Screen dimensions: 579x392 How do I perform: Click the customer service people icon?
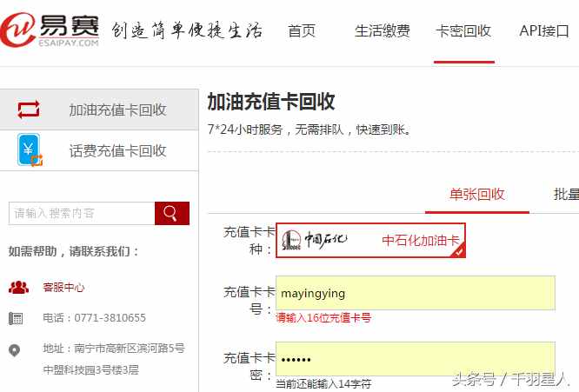tap(18, 287)
